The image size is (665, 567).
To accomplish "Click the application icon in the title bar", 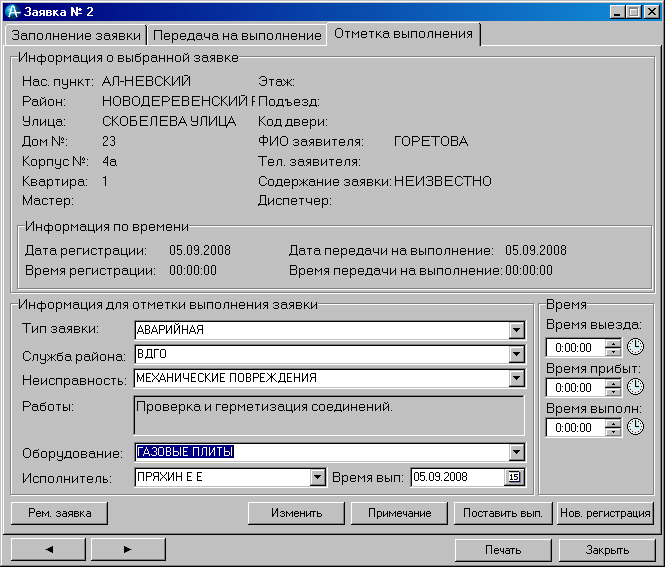I will [x=12, y=12].
